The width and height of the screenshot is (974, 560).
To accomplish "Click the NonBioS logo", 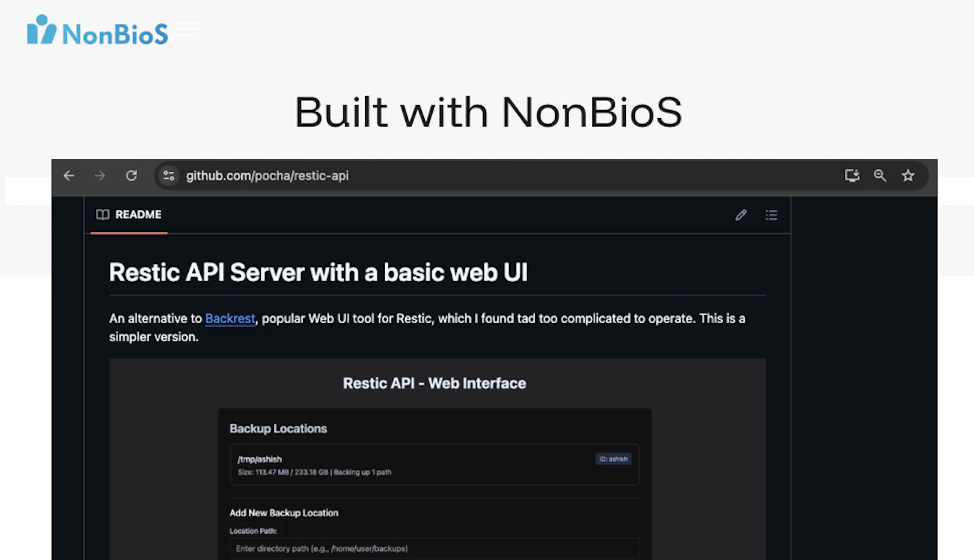I will point(97,30).
